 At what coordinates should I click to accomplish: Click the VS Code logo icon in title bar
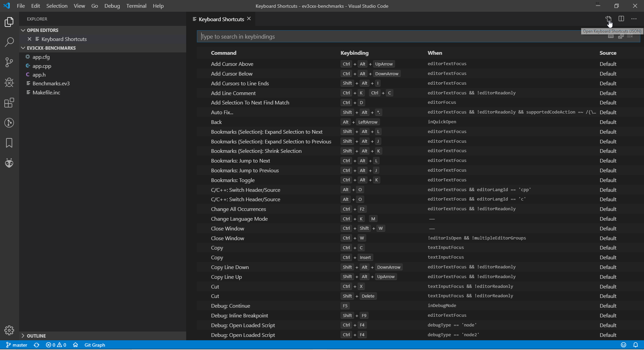coord(7,6)
